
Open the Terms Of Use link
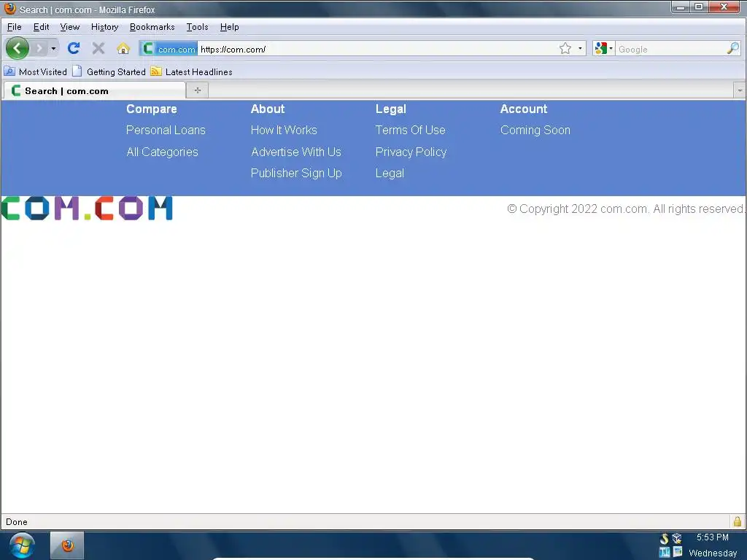pos(410,130)
